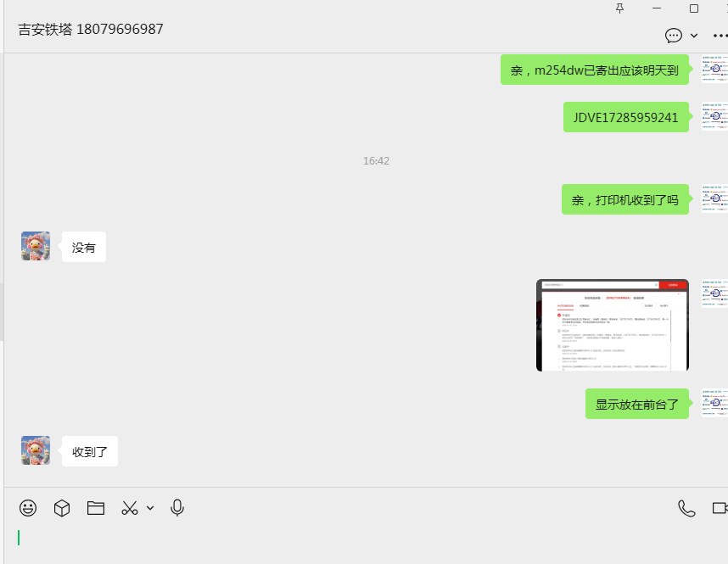Click sender avatar beside "显示放在前台了"
This screenshot has width=728, height=564.
click(714, 403)
